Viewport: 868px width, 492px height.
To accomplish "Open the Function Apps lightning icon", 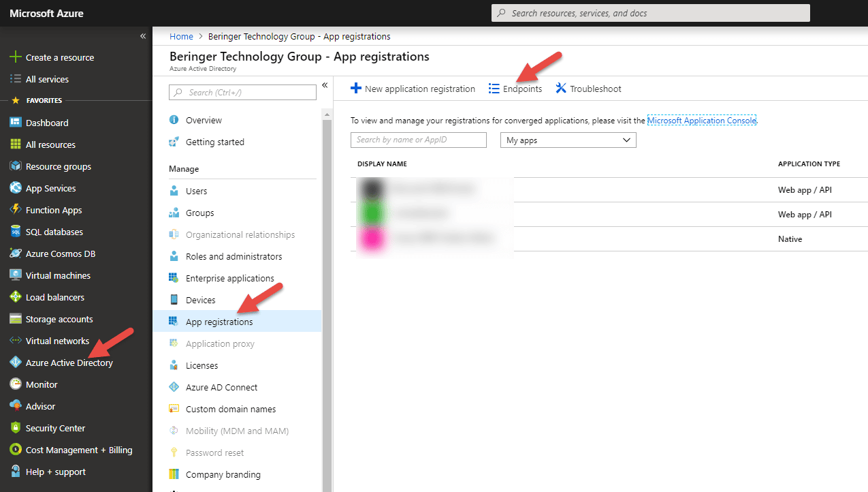I will point(15,210).
